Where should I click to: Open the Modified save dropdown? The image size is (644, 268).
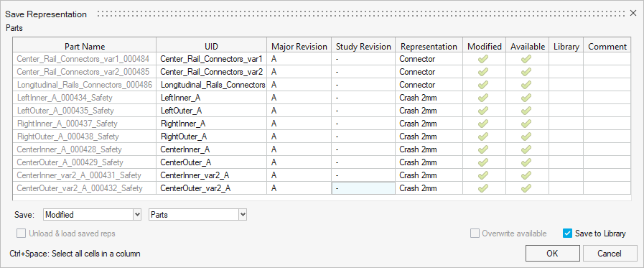tap(92, 215)
